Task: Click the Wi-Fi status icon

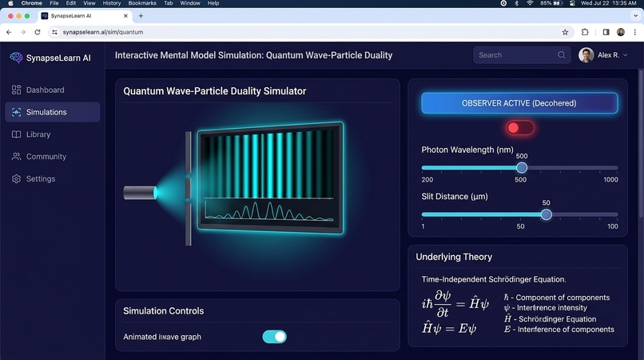Action: [x=530, y=3]
